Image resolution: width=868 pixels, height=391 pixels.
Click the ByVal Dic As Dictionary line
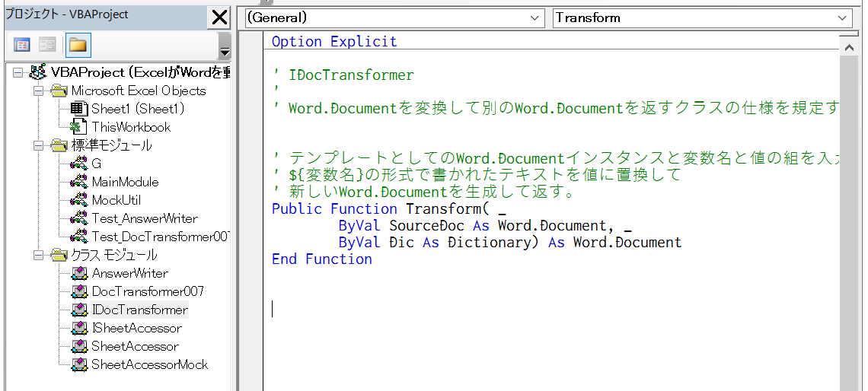click(510, 242)
